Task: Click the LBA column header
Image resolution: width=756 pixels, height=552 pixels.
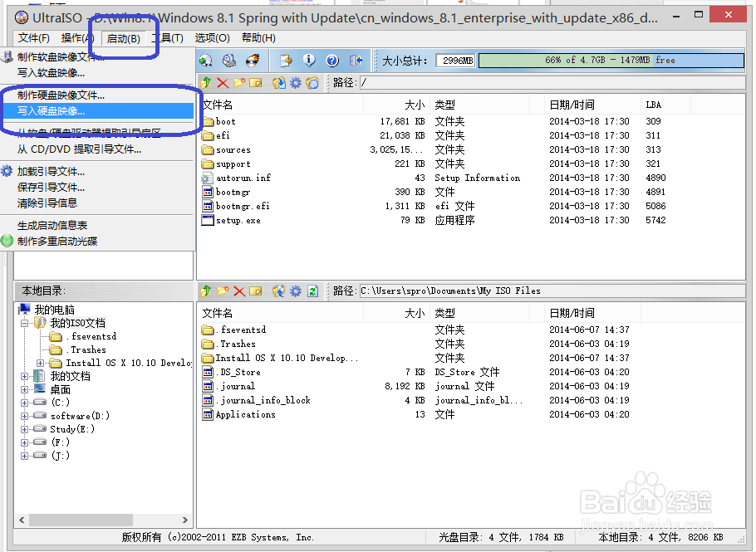Action: tap(665, 105)
